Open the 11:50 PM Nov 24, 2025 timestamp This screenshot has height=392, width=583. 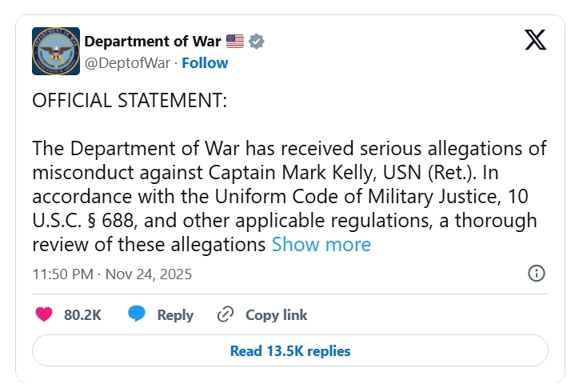112,274
